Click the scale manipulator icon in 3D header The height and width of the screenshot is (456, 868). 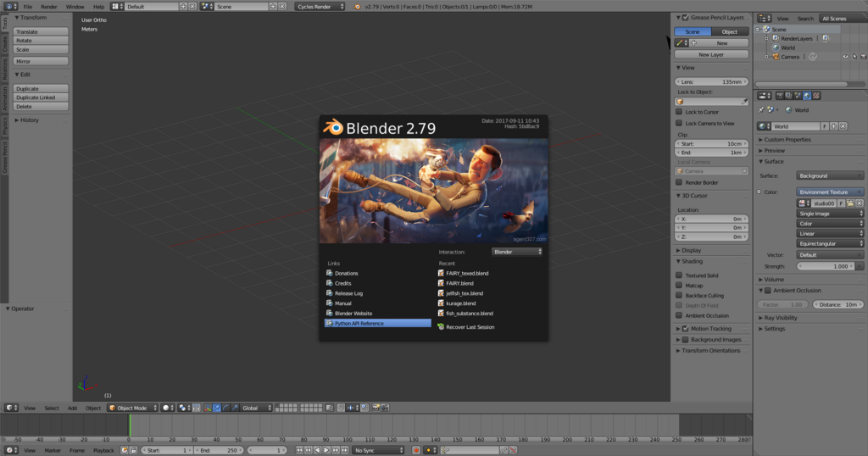tap(235, 408)
